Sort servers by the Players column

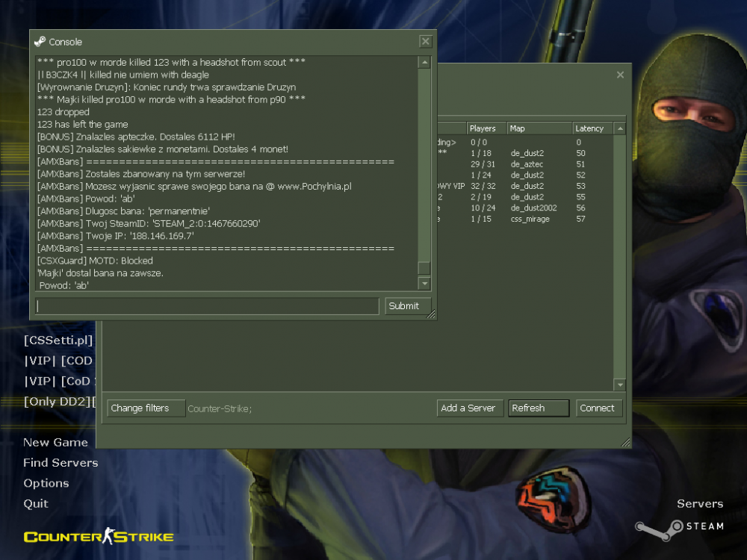pyautogui.click(x=482, y=128)
